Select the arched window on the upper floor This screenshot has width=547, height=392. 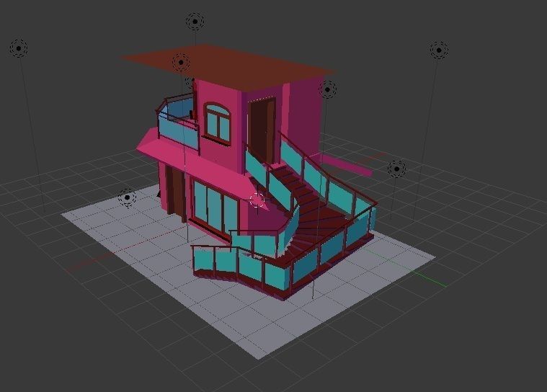pos(218,123)
